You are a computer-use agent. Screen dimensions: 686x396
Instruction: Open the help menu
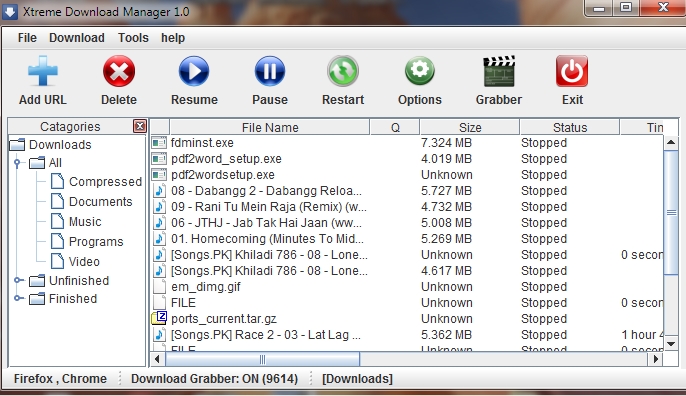(173, 38)
